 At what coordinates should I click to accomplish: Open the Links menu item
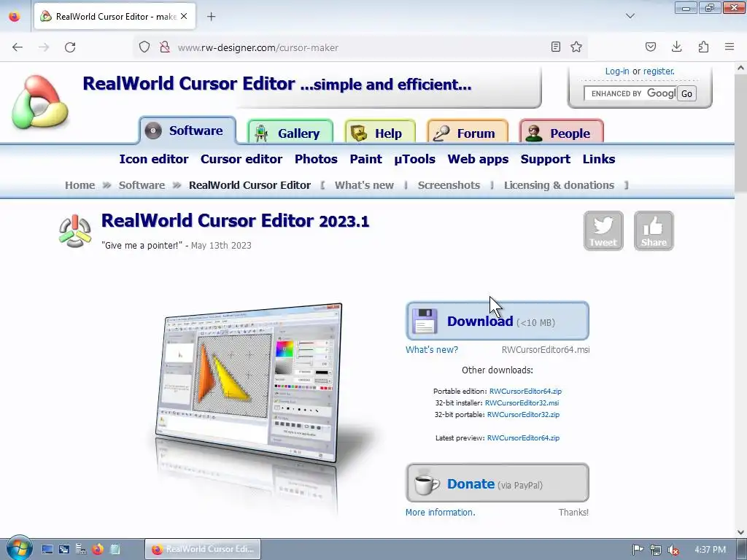pyautogui.click(x=598, y=159)
